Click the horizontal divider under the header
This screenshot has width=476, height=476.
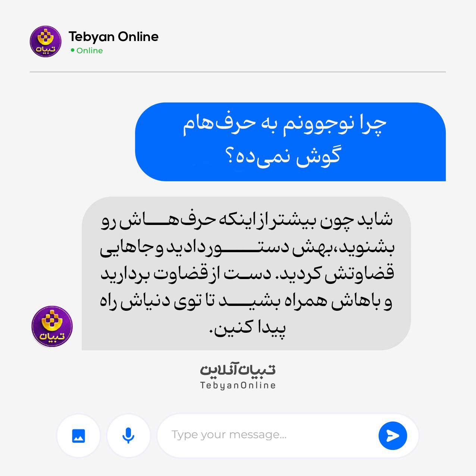238,72
